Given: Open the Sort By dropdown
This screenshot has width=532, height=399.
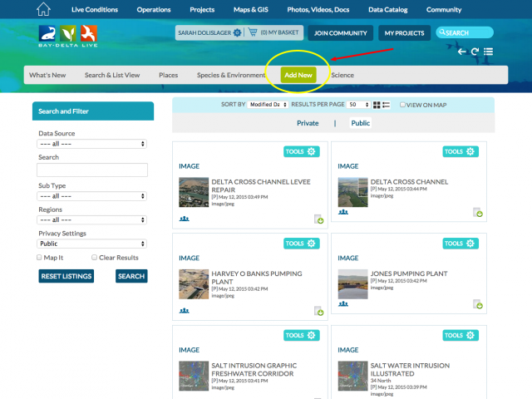Looking at the screenshot, I should (268, 105).
